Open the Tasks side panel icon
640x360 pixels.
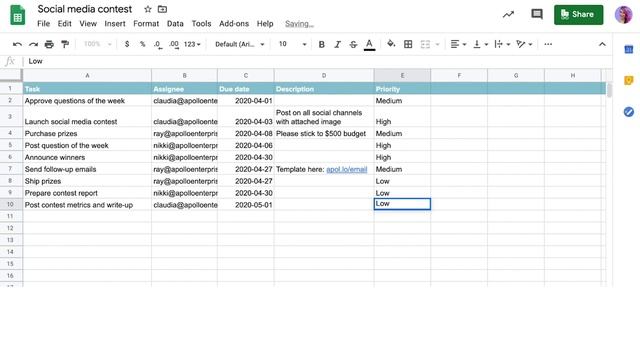[629, 111]
